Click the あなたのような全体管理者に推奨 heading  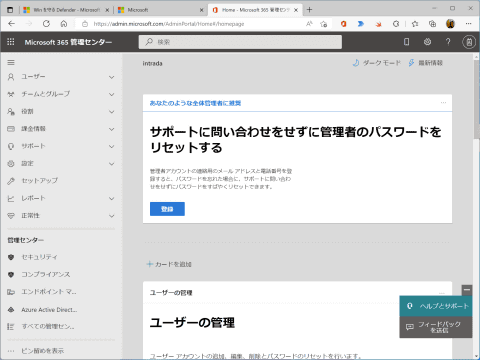tap(195, 103)
